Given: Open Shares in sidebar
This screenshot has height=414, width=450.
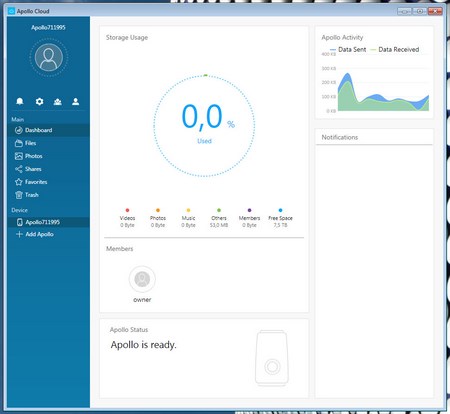Looking at the screenshot, I should click(48, 169).
